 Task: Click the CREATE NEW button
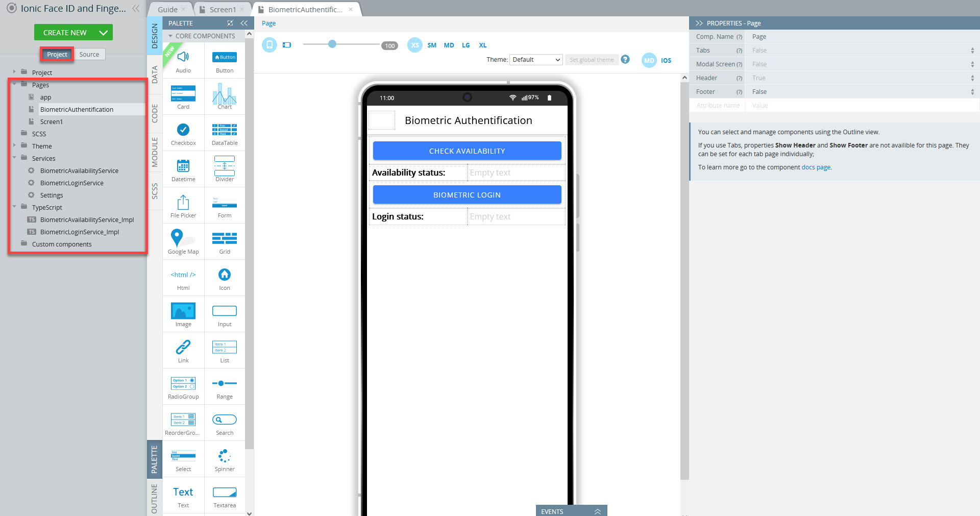[65, 33]
